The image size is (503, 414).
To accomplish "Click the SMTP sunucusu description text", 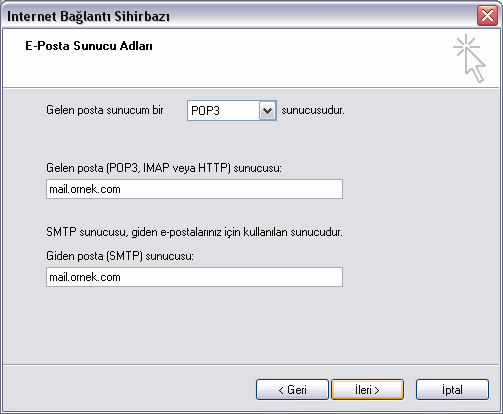I will (x=194, y=232).
